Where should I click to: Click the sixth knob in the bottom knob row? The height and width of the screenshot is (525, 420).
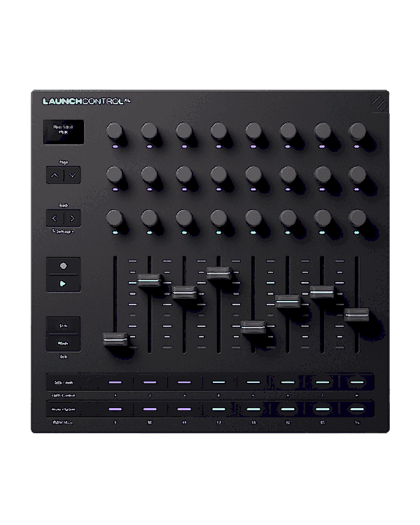[x=288, y=218]
